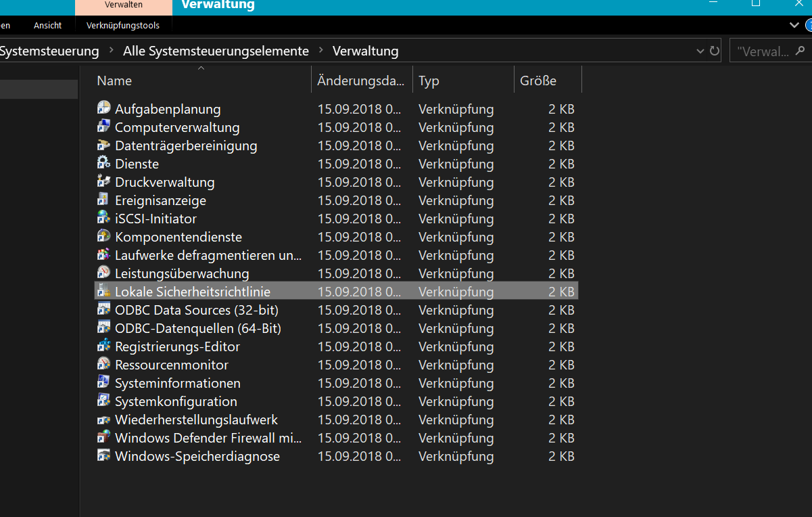This screenshot has width=812, height=517.
Task: Click the Computerverwaltung icon
Action: click(x=103, y=126)
